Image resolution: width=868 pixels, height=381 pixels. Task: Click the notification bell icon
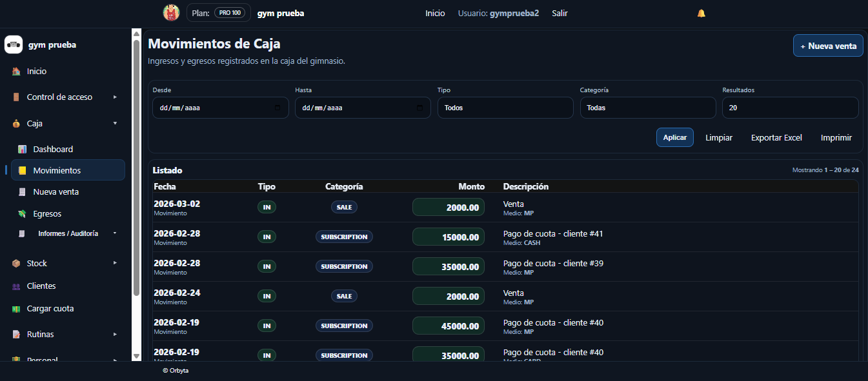coord(701,13)
